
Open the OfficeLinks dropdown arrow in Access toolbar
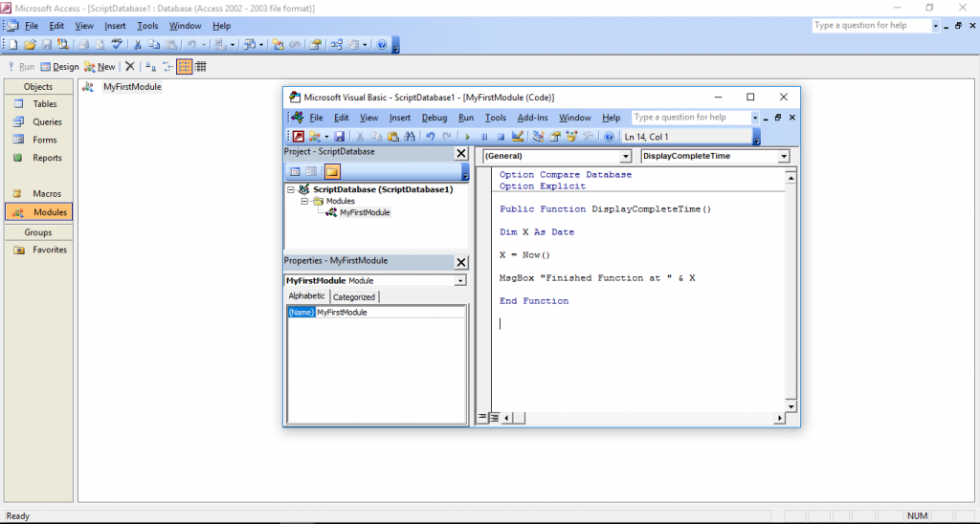pos(233,45)
